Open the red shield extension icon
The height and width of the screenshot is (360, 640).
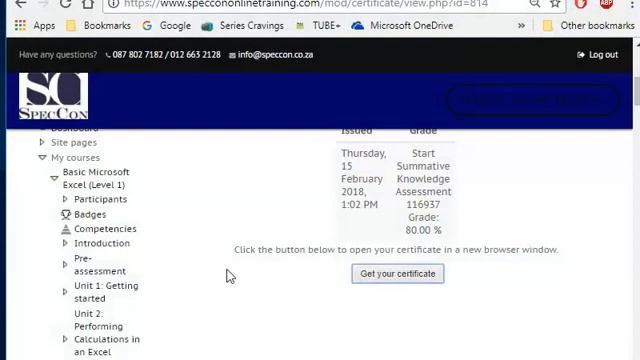[x=580, y=4]
